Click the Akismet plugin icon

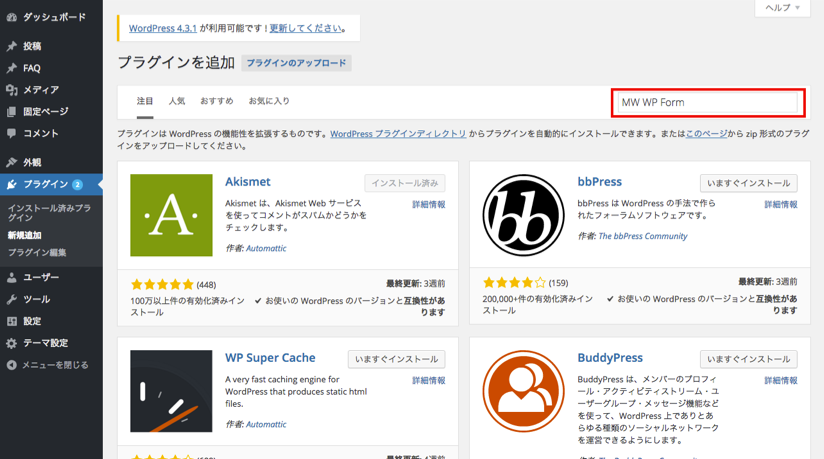point(171,215)
